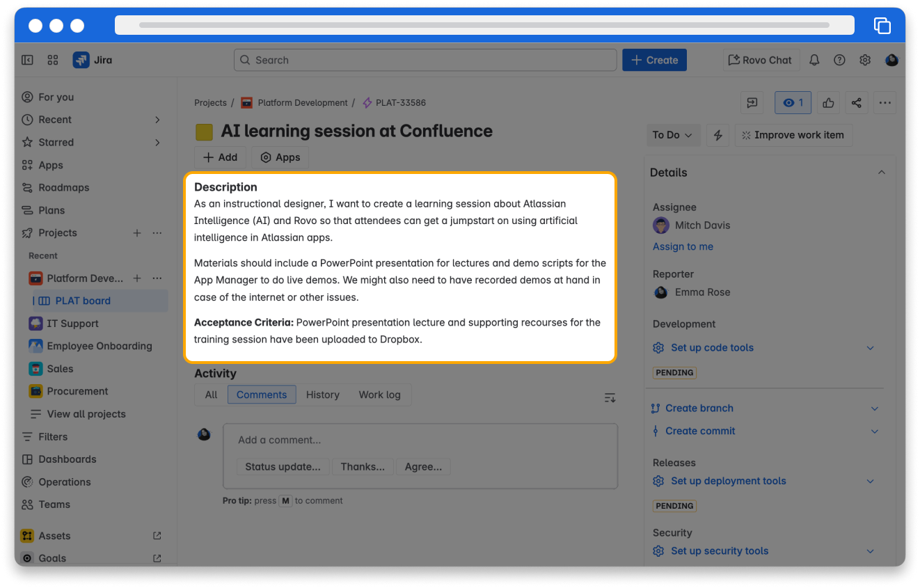920x588 pixels.
Task: Click assignee Mitch Davis
Action: pos(692,225)
